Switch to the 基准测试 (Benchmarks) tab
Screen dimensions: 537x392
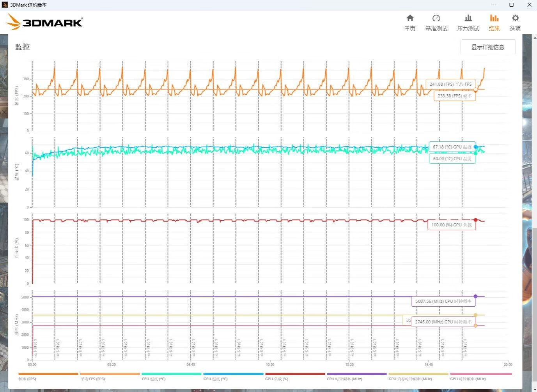[x=436, y=23]
